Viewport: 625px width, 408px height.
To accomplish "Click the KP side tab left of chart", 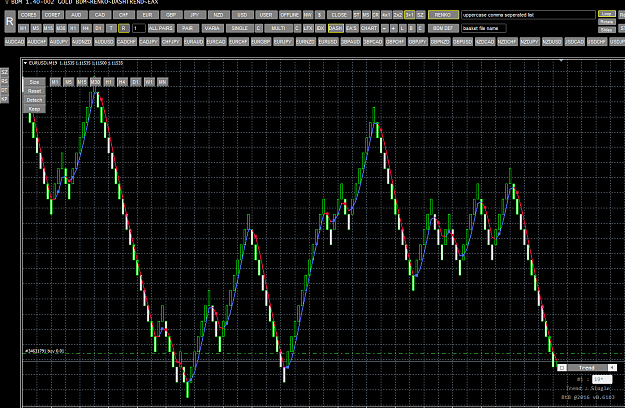I will click(x=4, y=99).
